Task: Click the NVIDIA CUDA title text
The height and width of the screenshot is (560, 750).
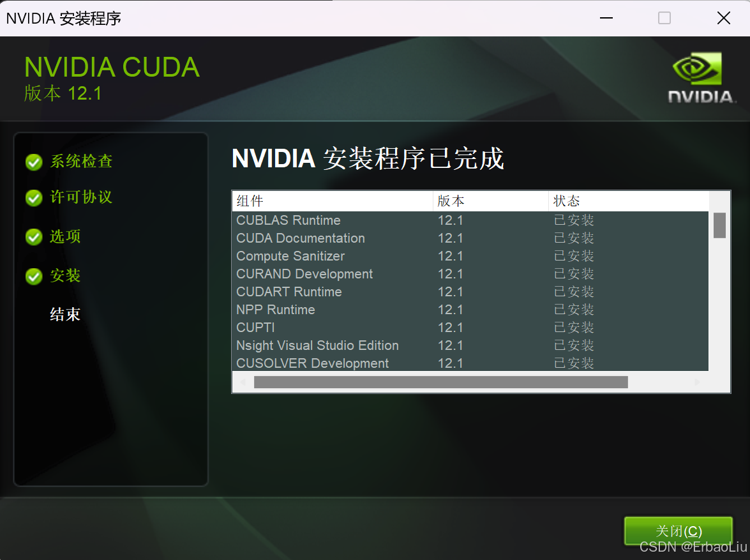Action: click(x=112, y=67)
